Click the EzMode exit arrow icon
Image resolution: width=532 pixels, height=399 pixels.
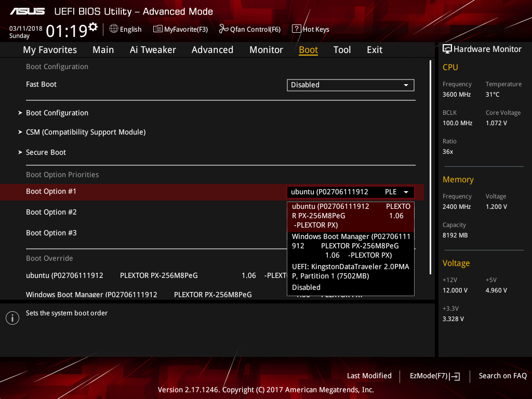tap(455, 376)
